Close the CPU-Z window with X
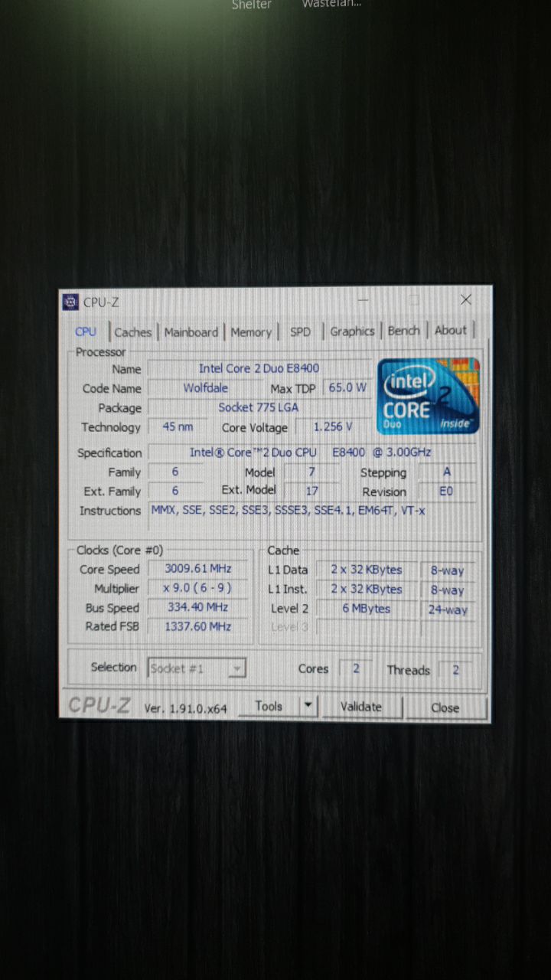The height and width of the screenshot is (980, 551). coord(465,300)
